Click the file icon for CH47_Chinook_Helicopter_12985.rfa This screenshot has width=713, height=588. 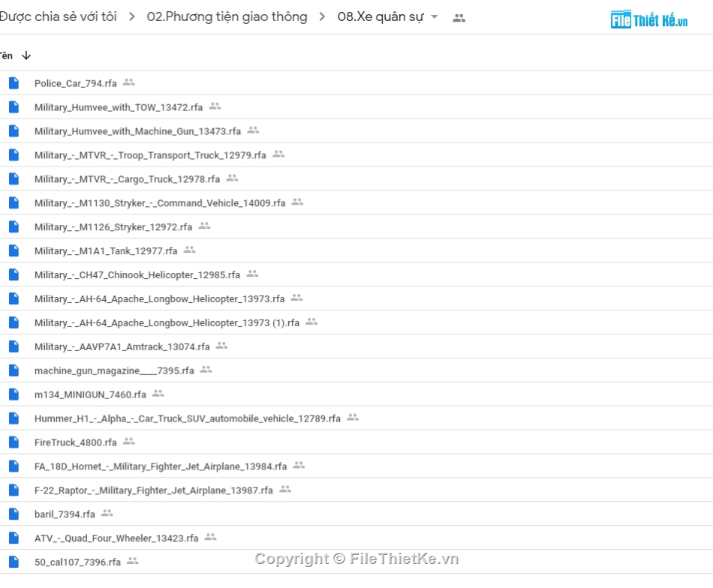(14, 275)
